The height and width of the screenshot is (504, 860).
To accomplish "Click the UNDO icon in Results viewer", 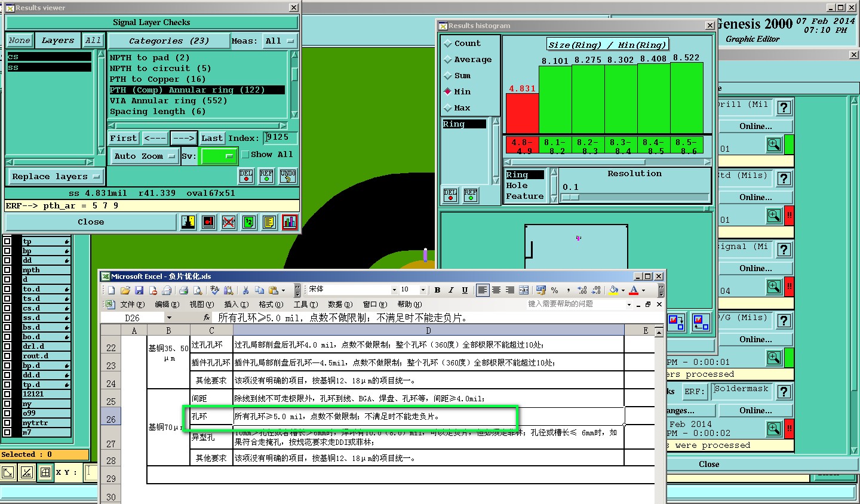I will tap(288, 176).
